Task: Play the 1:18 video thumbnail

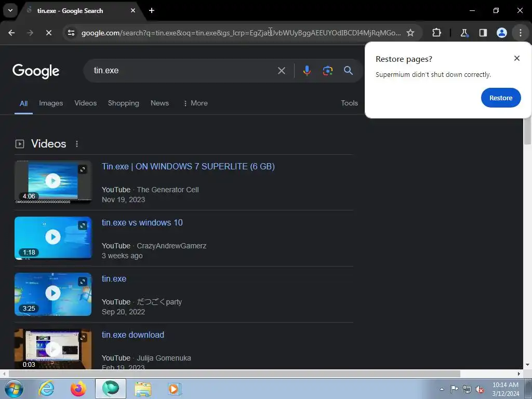Action: click(53, 237)
